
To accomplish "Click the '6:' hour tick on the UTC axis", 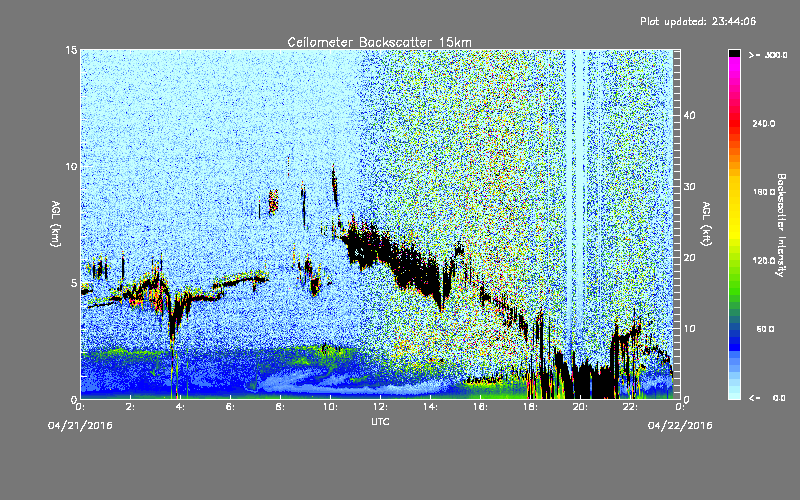I will pyautogui.click(x=231, y=407).
